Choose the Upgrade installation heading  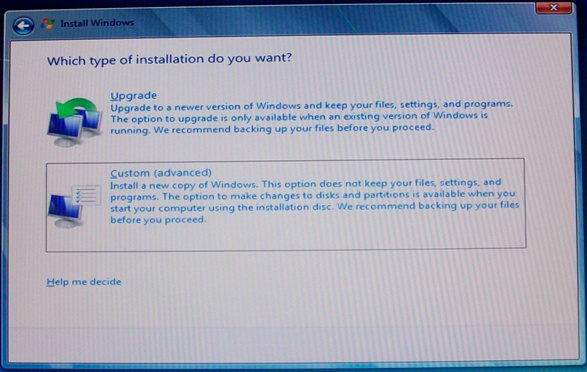[x=134, y=96]
